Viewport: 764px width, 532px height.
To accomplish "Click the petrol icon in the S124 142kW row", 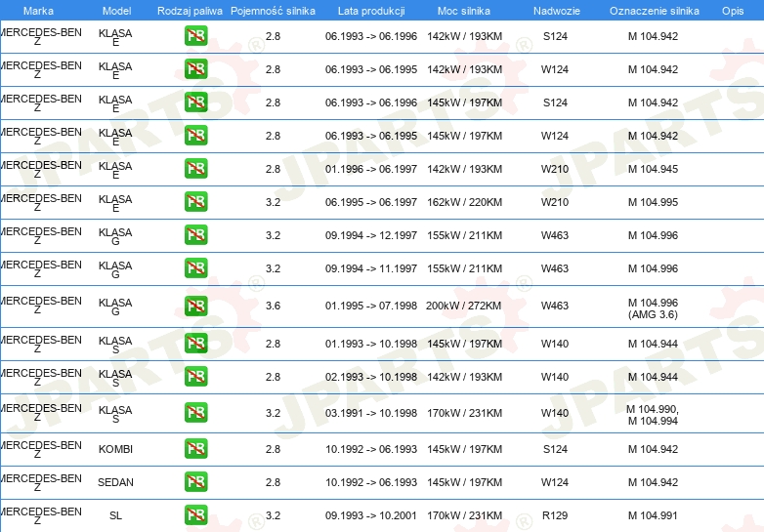I will click(x=195, y=36).
